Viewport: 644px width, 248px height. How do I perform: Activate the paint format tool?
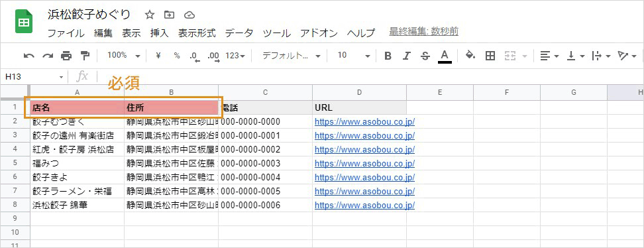(85, 56)
